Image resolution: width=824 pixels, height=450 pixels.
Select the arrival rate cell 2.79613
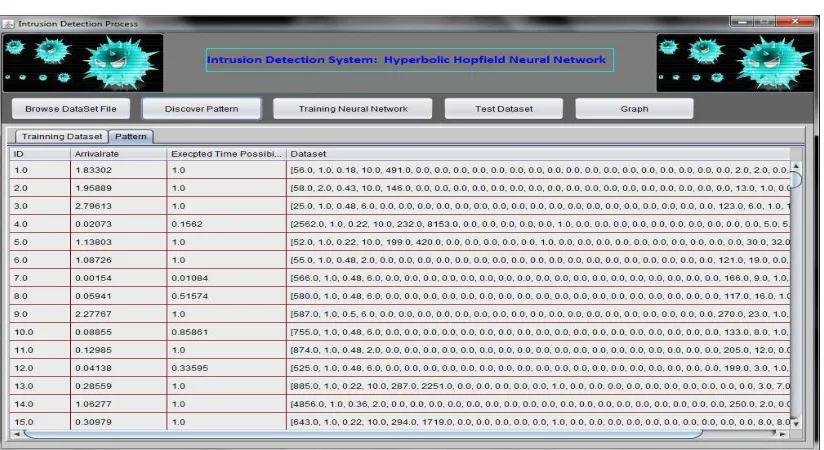pyautogui.click(x=119, y=206)
